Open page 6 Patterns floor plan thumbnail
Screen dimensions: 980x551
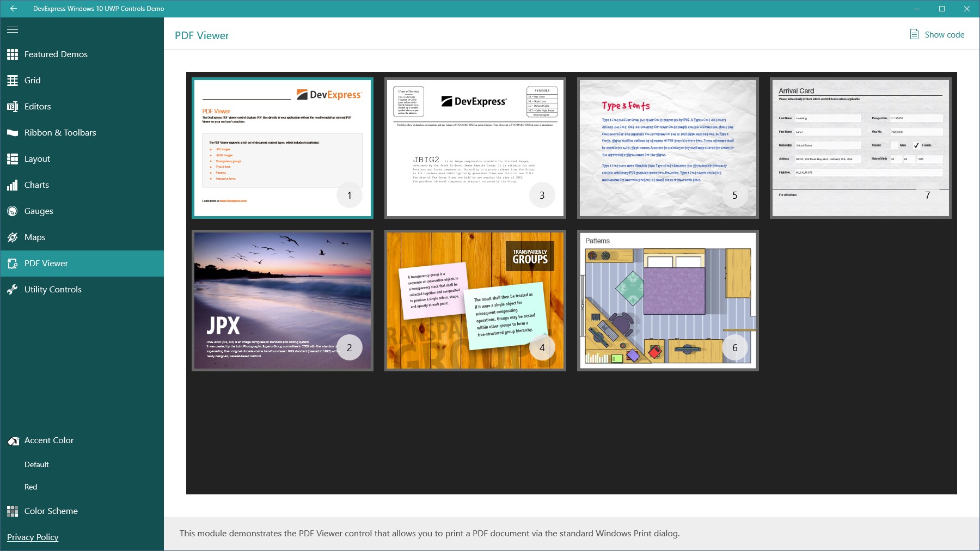tap(668, 301)
